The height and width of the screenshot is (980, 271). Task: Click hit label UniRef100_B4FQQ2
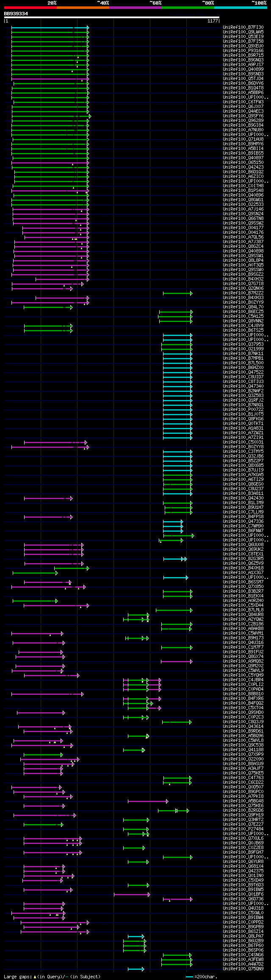243,703
